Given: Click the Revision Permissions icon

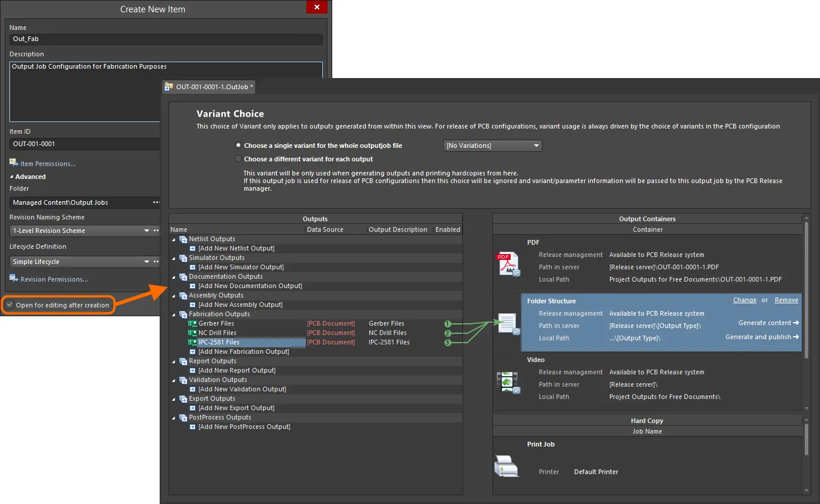Looking at the screenshot, I should tap(14, 279).
